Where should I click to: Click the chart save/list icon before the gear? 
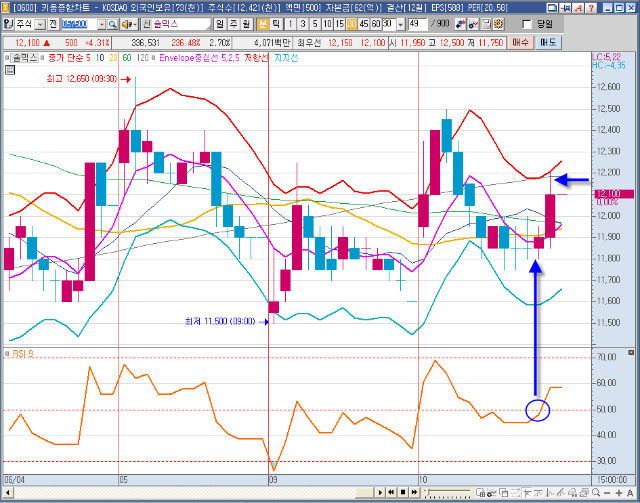coord(486,24)
